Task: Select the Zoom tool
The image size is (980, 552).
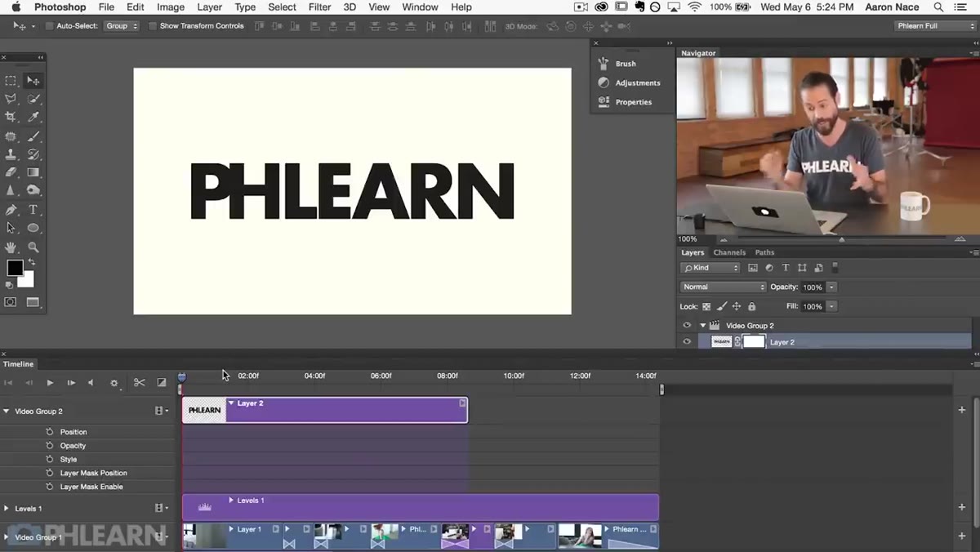Action: point(33,247)
